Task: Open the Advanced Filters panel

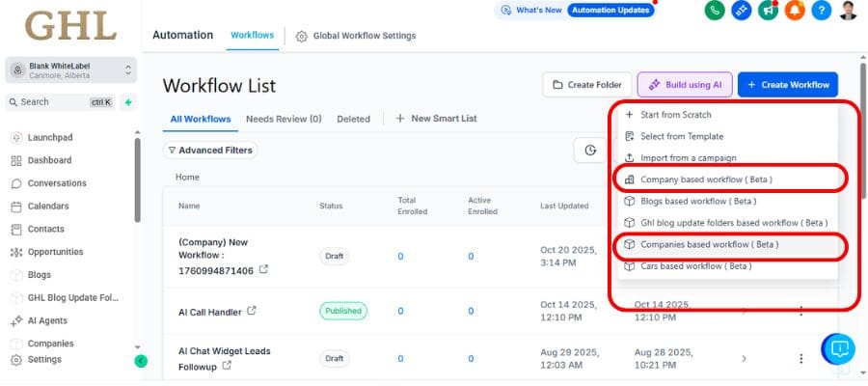Action: [209, 150]
